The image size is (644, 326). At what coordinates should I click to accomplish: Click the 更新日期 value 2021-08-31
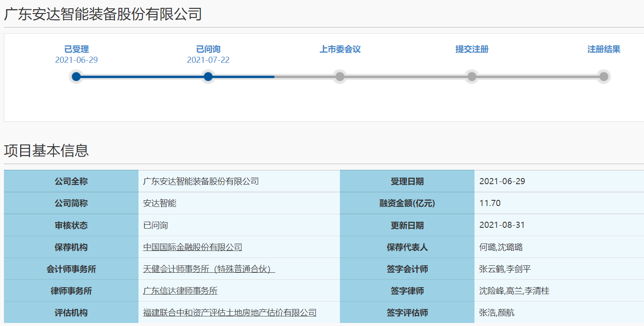point(502,225)
